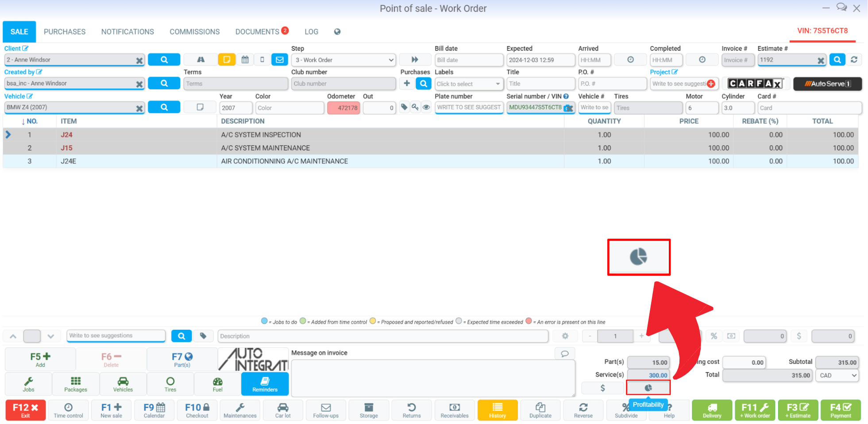Screen dimensions: 868x424
Task: Click the Storage box button
Action: coord(369,410)
